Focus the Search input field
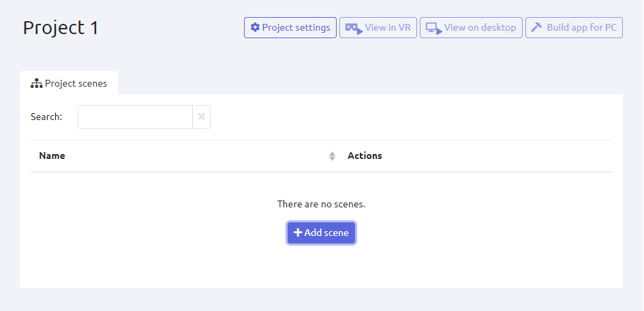The height and width of the screenshot is (311, 644). coord(135,117)
